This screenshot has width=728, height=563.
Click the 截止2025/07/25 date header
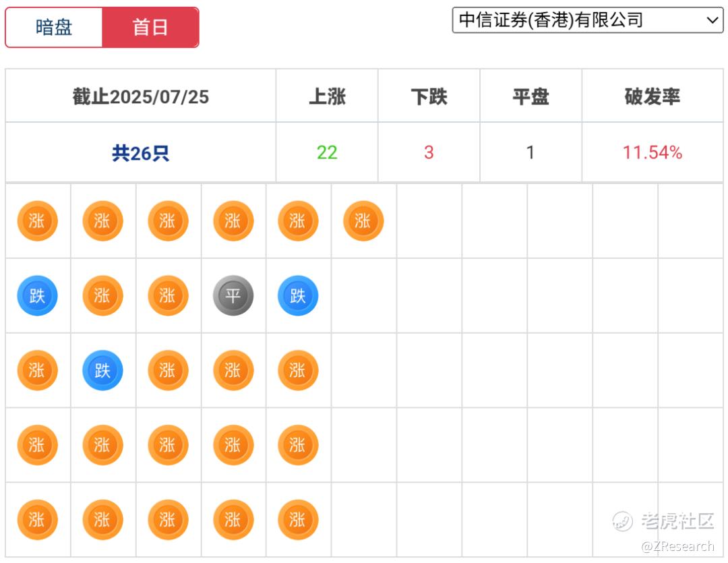[x=140, y=96]
